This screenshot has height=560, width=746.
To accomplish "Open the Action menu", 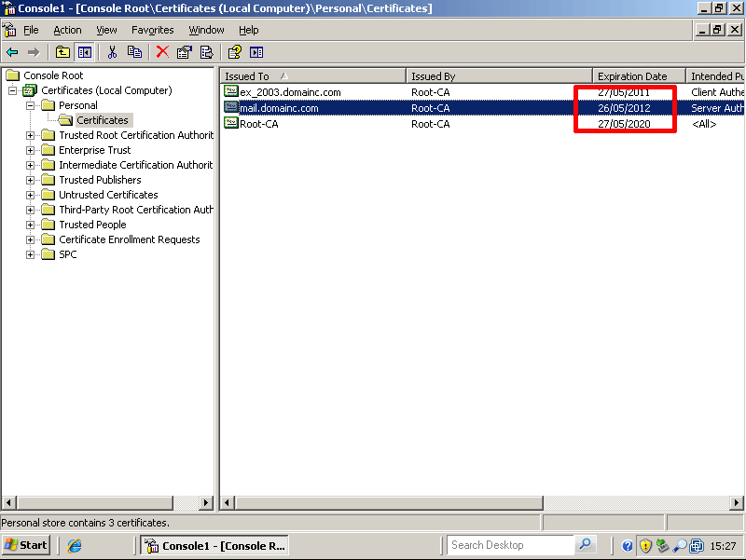I will pyautogui.click(x=67, y=30).
